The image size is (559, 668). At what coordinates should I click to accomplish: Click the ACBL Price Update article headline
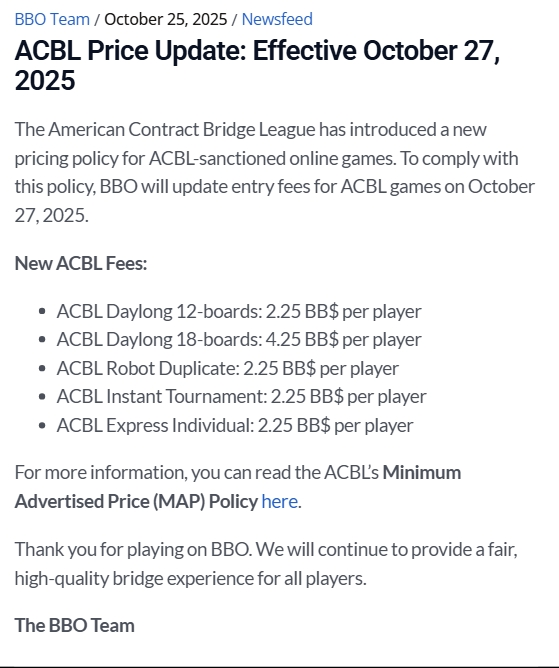pos(257,65)
